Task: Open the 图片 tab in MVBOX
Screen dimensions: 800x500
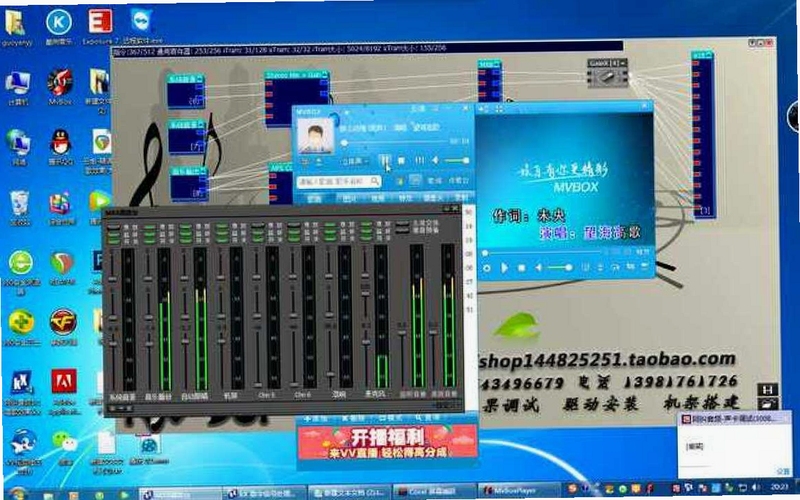Action: coord(349,198)
